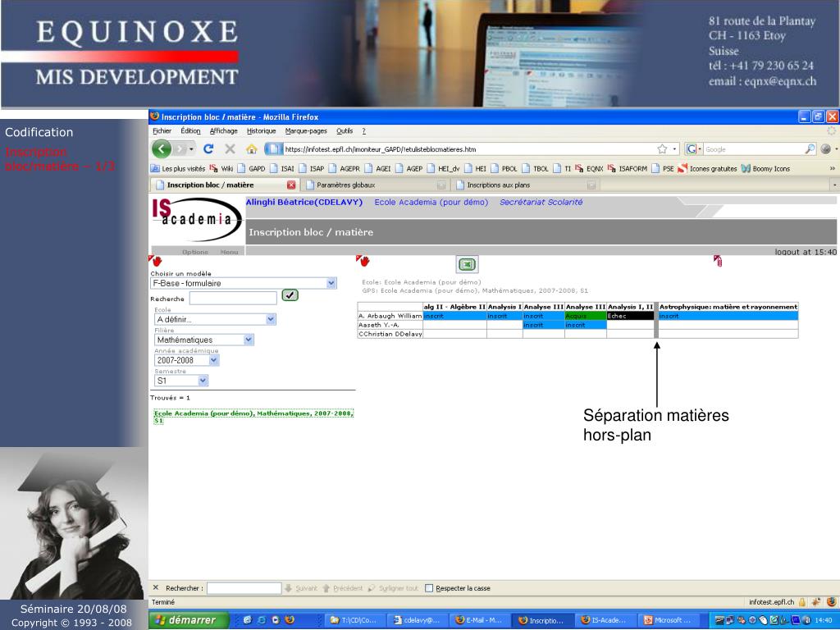Open the ISAFORM bookmark

coord(628,168)
